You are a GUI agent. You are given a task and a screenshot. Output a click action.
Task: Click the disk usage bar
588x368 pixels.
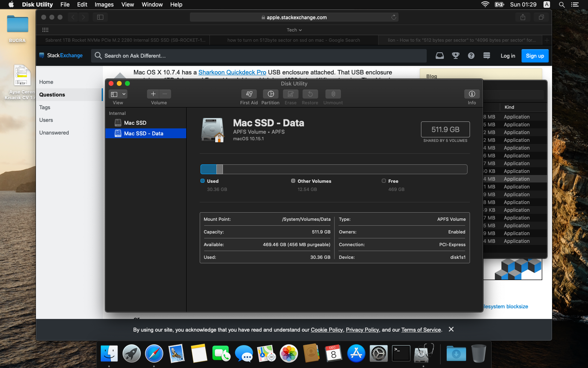tap(334, 169)
